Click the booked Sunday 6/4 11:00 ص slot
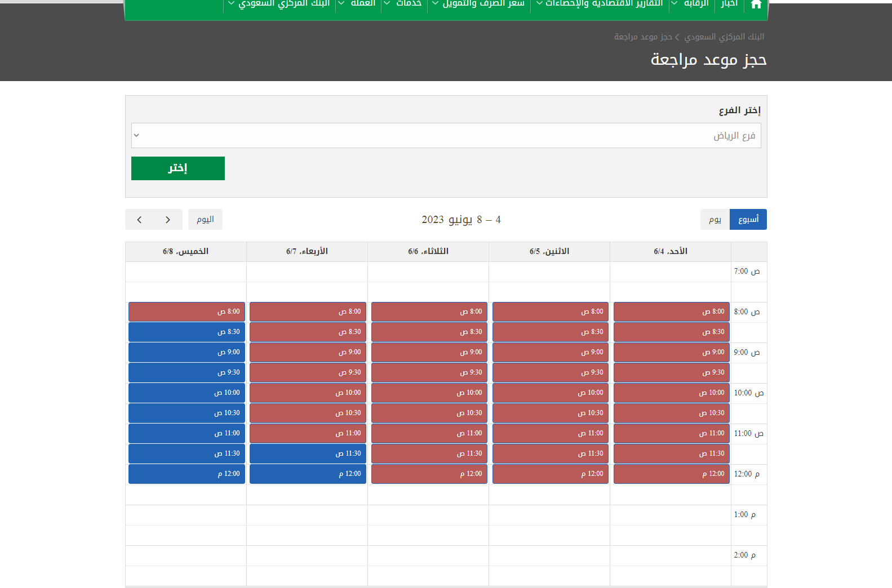Viewport: 892px width, 588px height. click(x=672, y=434)
